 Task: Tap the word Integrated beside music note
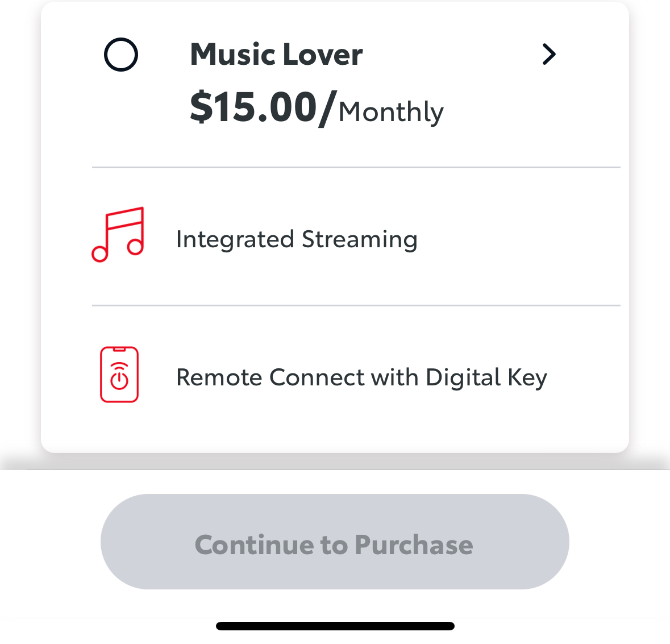(x=235, y=240)
